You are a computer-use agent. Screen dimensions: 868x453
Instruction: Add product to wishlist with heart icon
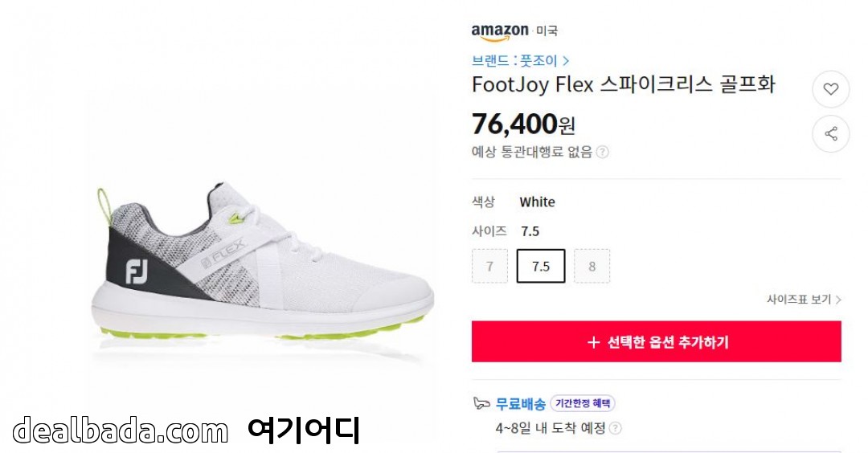coord(830,89)
